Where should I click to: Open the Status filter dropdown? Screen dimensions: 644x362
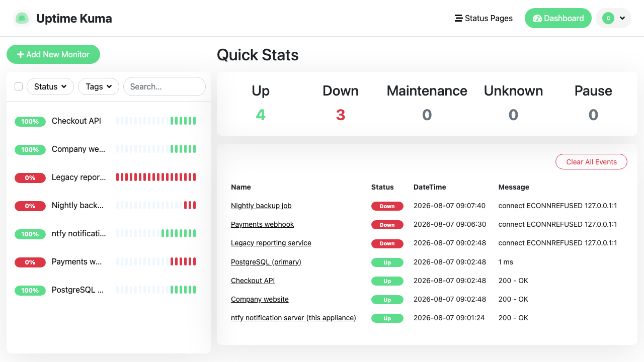50,86
